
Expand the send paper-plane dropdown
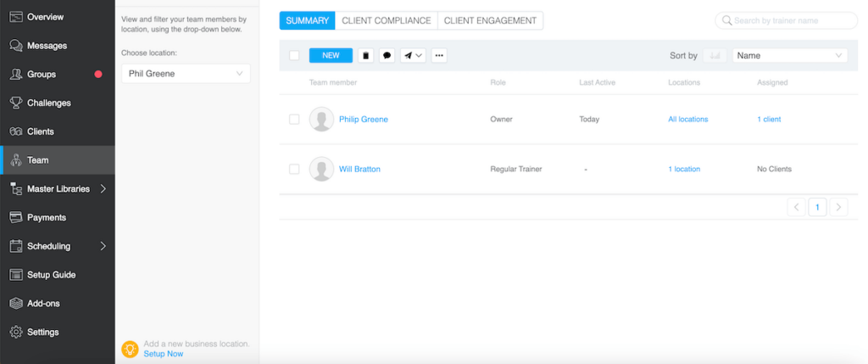point(413,55)
